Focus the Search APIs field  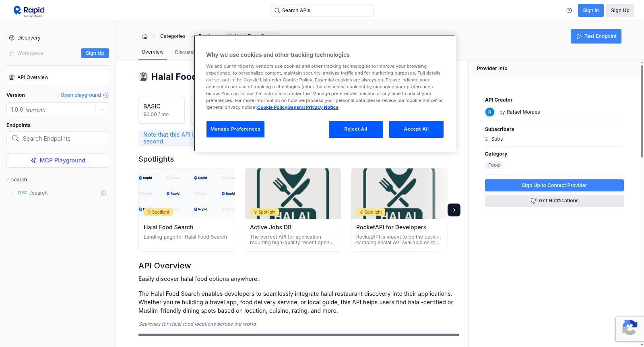(x=322, y=10)
